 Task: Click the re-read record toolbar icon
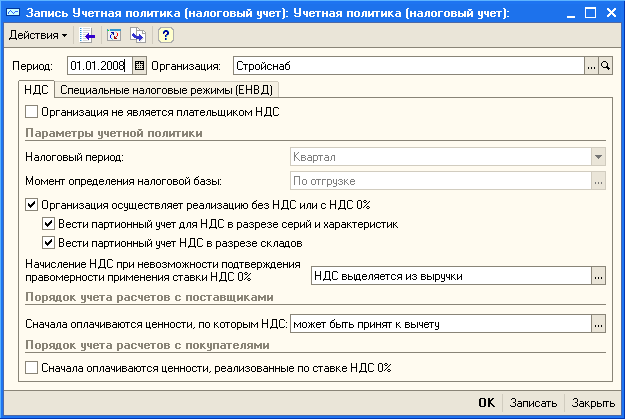point(113,35)
